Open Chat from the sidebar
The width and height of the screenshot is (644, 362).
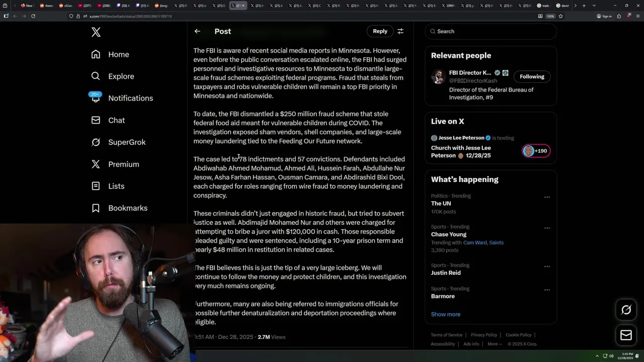pos(108,120)
